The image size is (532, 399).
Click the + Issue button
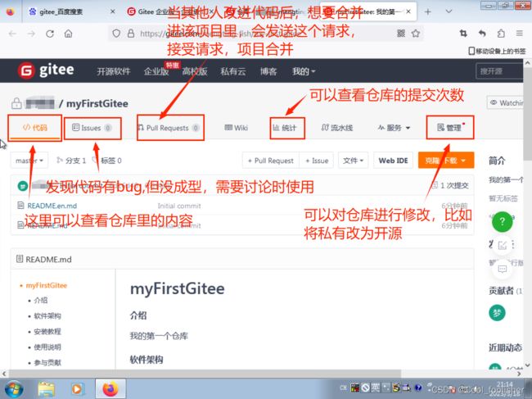pos(317,161)
